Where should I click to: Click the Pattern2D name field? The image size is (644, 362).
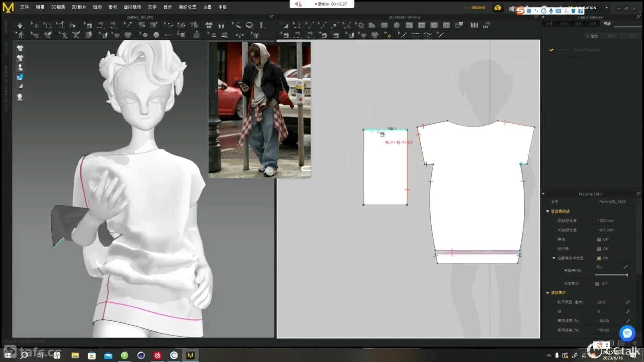[612, 202]
